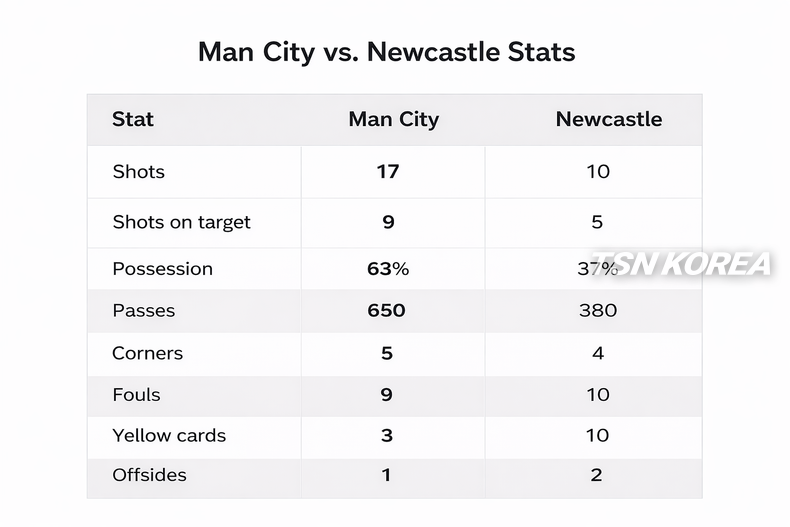Screen dimensions: 790x527
Task: Select the "Shots" row label
Action: click(139, 171)
